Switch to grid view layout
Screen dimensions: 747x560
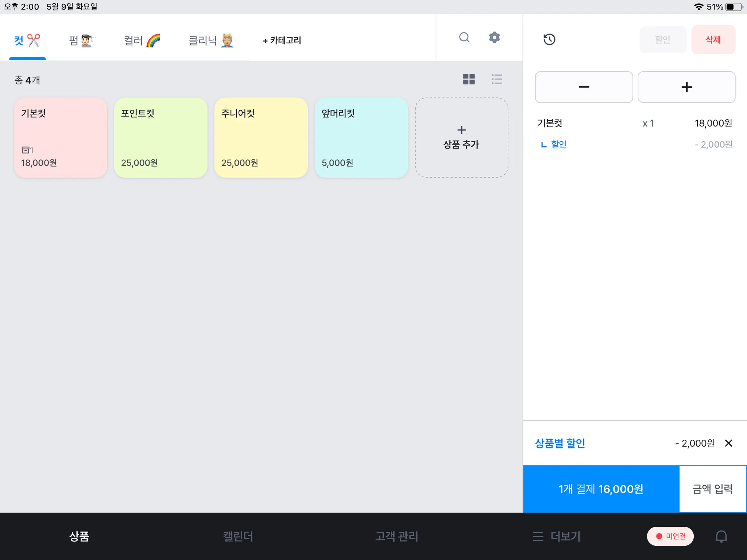(x=469, y=79)
